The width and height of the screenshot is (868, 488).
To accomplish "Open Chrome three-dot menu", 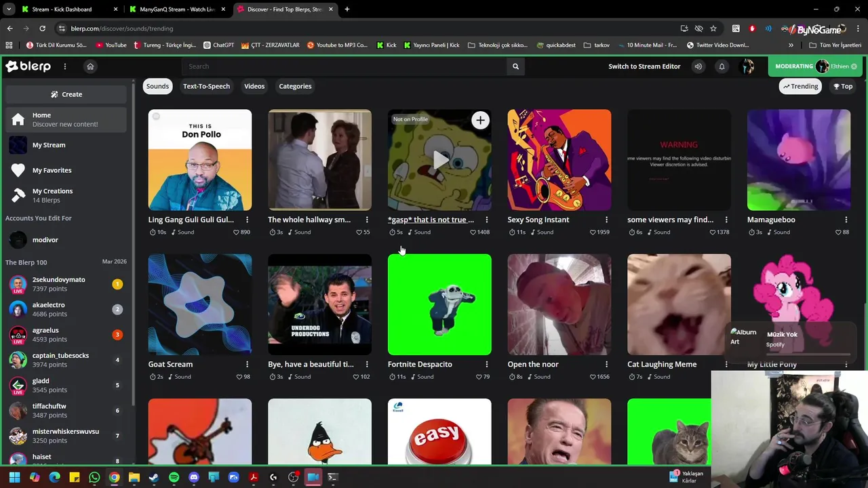I will pyautogui.click(x=858, y=28).
